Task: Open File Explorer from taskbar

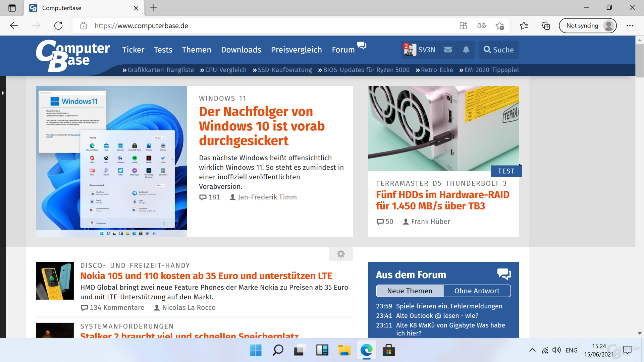Action: pos(344,350)
